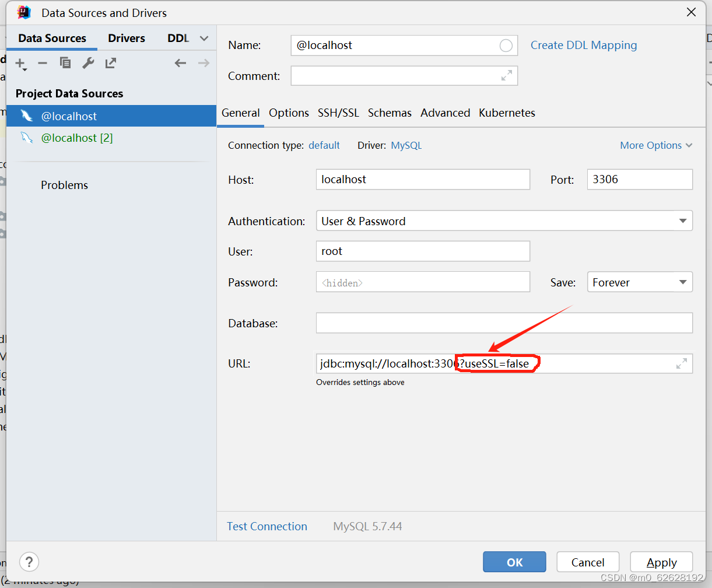Open driver settings wrench icon
The width and height of the screenshot is (712, 588).
[88, 63]
